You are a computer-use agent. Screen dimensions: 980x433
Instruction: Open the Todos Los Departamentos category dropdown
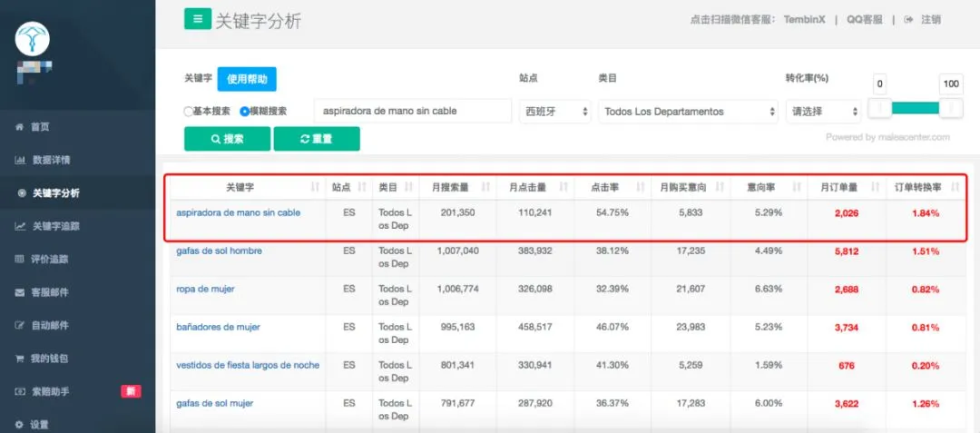pyautogui.click(x=688, y=112)
